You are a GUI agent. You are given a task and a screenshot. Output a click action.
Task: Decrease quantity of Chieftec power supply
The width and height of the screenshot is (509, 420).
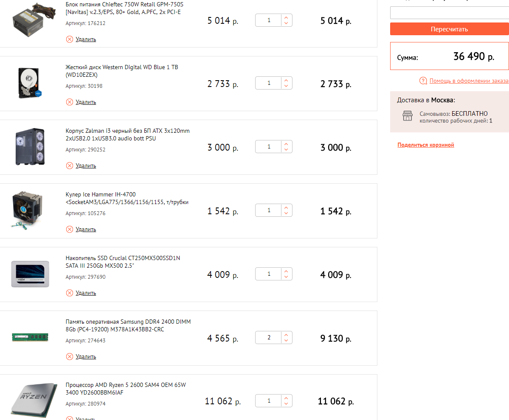coord(287,23)
